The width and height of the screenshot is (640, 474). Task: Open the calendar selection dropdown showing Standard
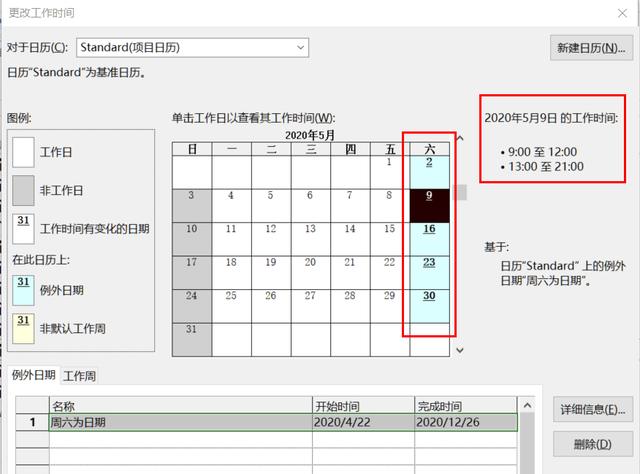[192, 48]
